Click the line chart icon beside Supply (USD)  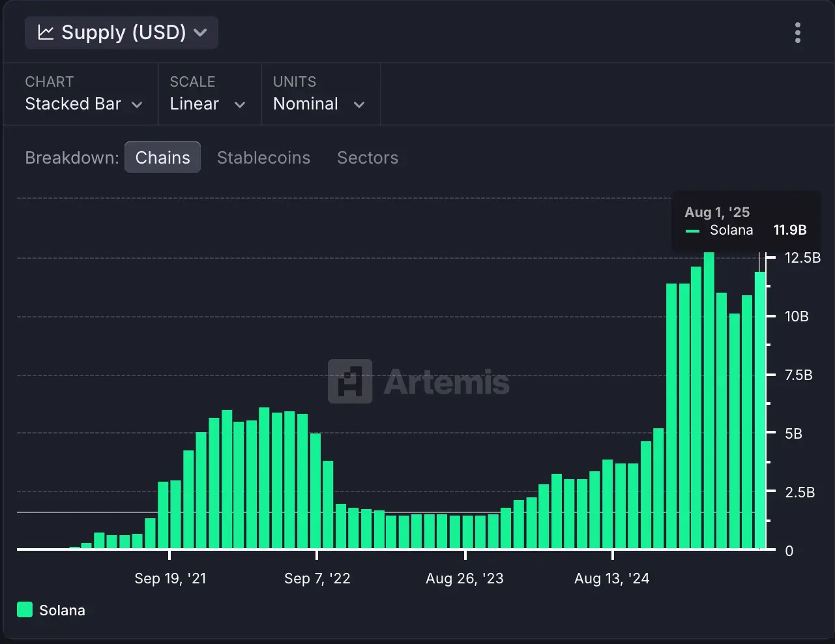tap(45, 32)
